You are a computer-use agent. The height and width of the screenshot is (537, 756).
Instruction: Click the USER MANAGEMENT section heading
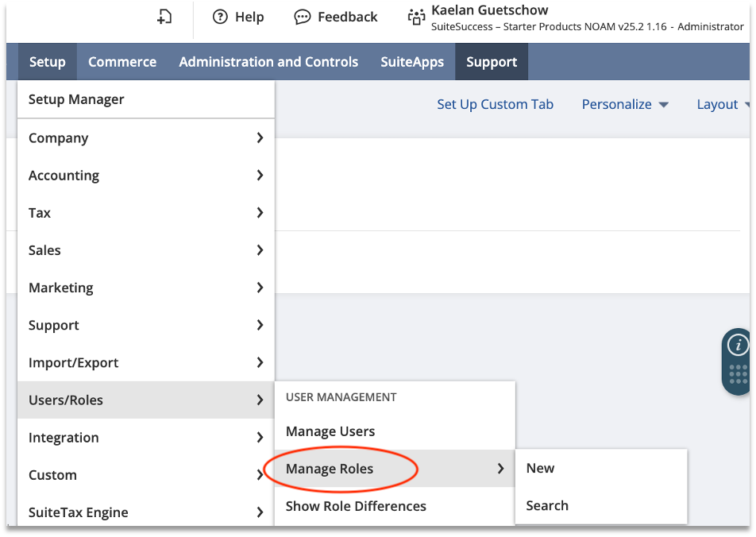(x=341, y=397)
